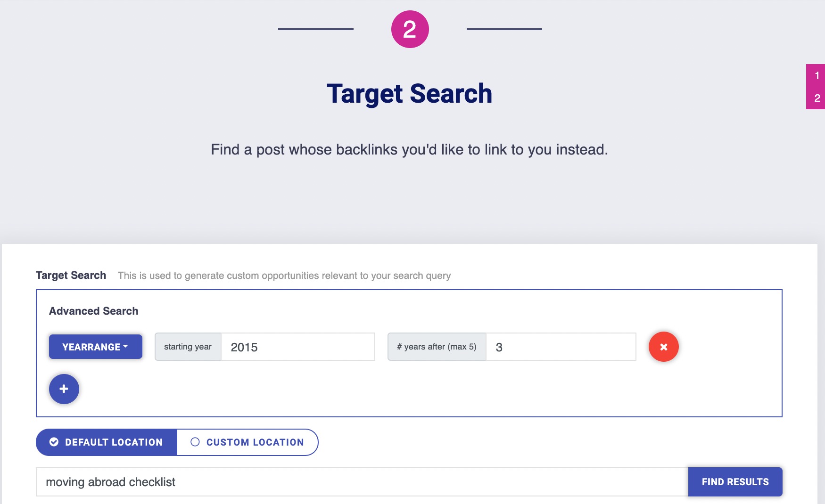Expand the Advanced Search filter type selector
The width and height of the screenshot is (825, 504).
tap(95, 347)
